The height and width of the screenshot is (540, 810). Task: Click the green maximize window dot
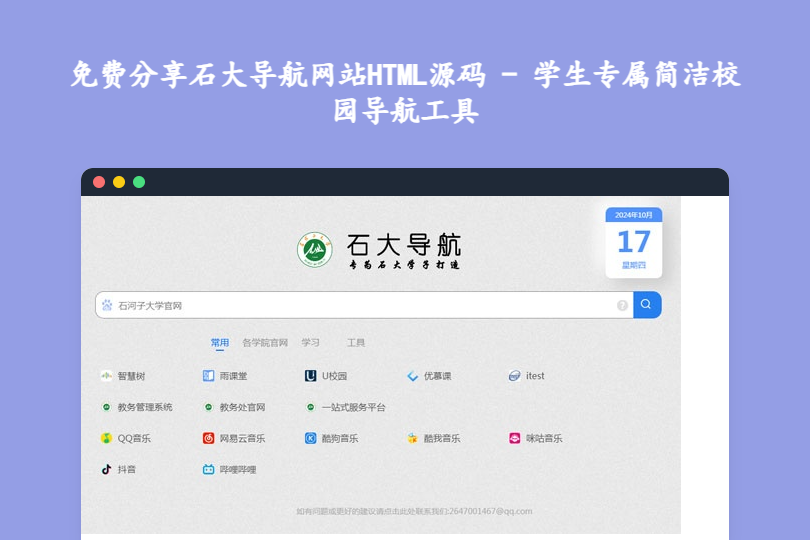139,182
